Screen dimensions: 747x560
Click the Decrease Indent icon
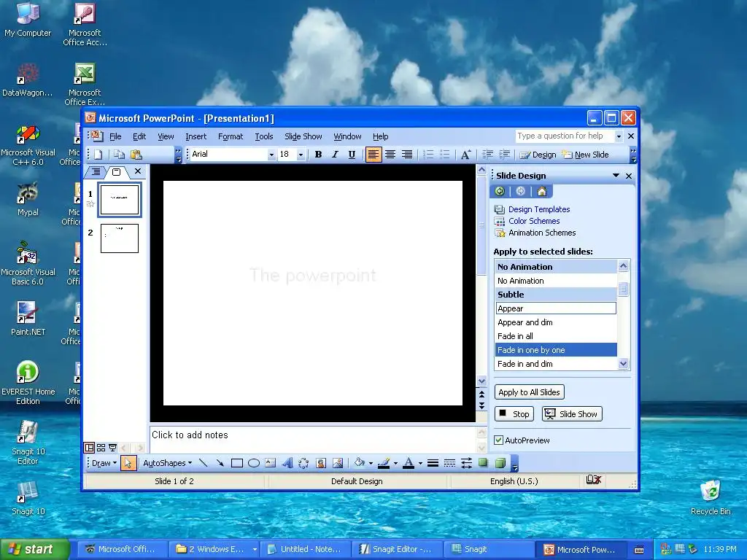(x=487, y=155)
